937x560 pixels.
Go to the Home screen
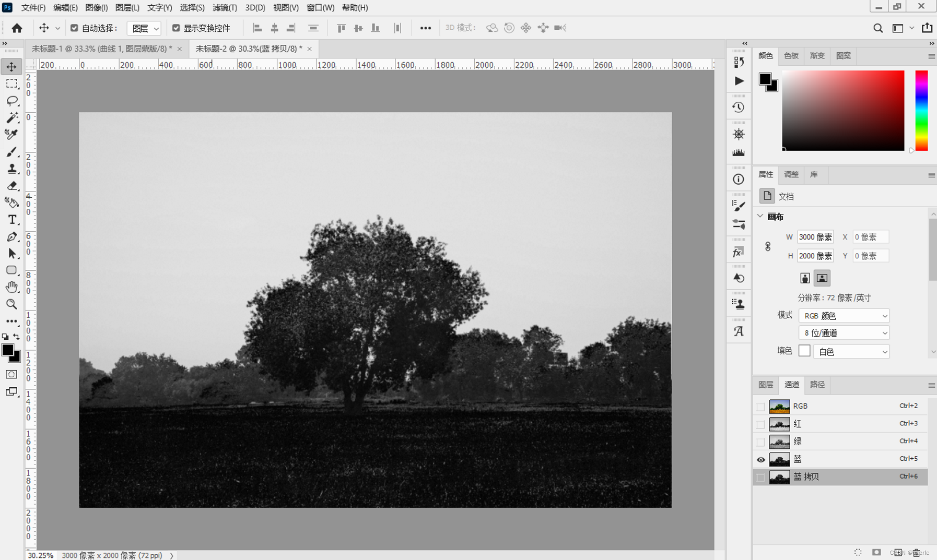tap(17, 28)
